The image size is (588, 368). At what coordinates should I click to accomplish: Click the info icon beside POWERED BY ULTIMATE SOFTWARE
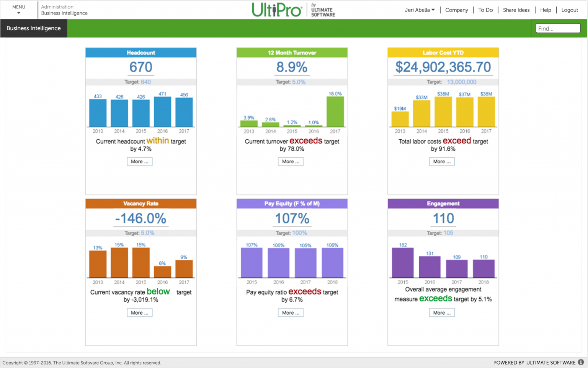[581, 362]
